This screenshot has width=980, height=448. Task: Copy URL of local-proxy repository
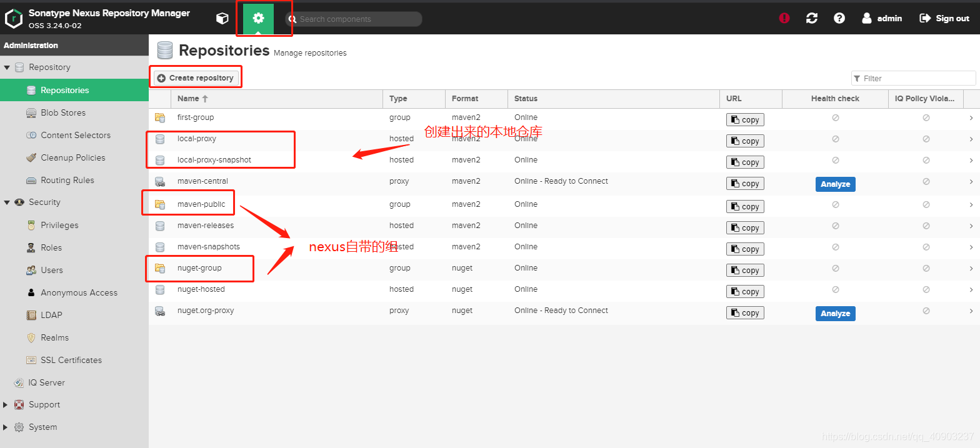pos(745,141)
